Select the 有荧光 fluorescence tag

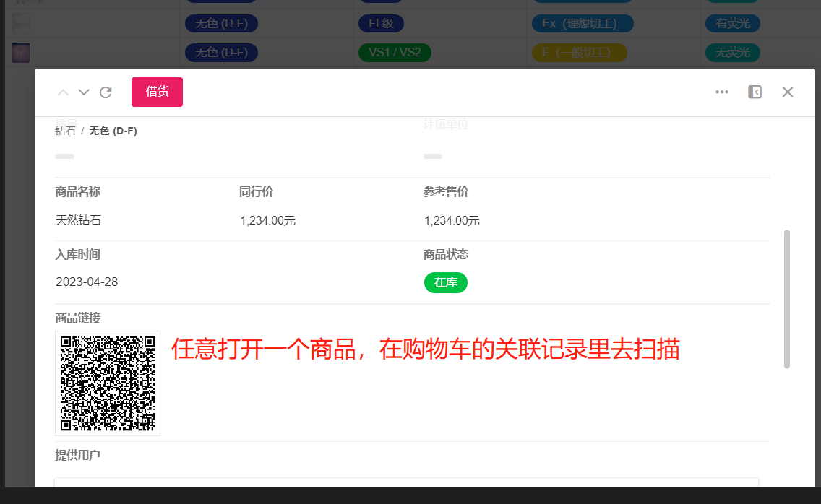732,23
